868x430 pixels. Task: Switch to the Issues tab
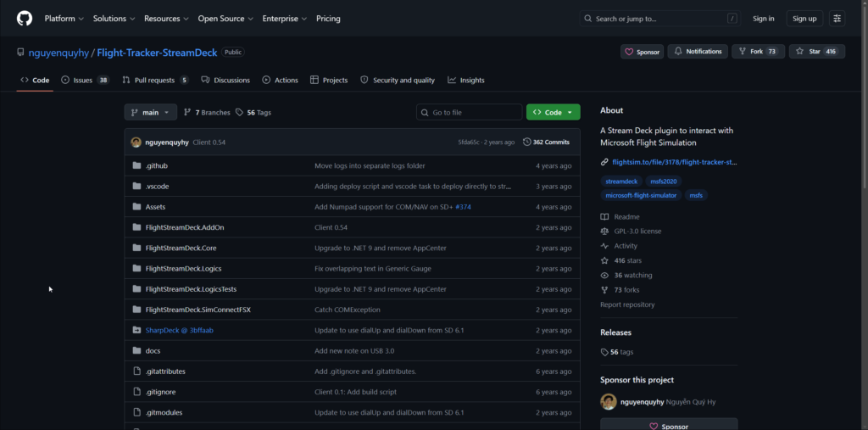coord(85,80)
